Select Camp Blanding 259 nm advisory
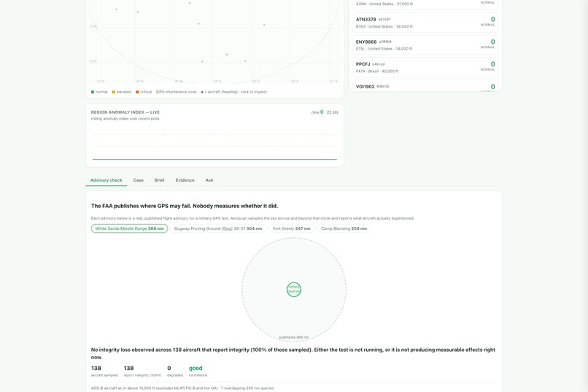The width and height of the screenshot is (588, 392). coord(344,228)
